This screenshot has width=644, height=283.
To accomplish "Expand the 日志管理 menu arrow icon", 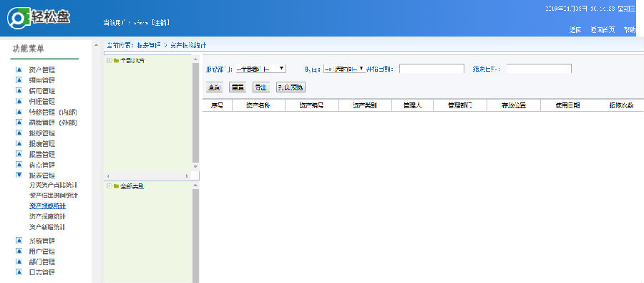I will point(19,272).
